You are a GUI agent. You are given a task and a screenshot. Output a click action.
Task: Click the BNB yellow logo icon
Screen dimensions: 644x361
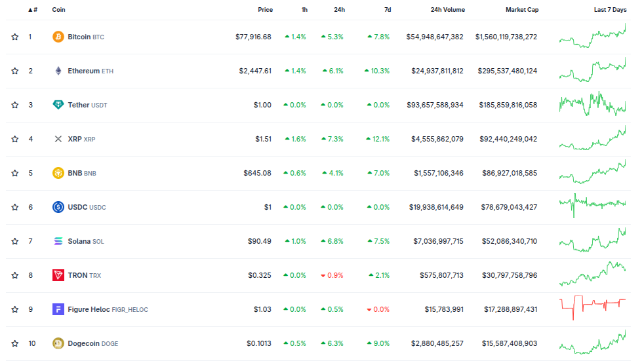tap(58, 173)
